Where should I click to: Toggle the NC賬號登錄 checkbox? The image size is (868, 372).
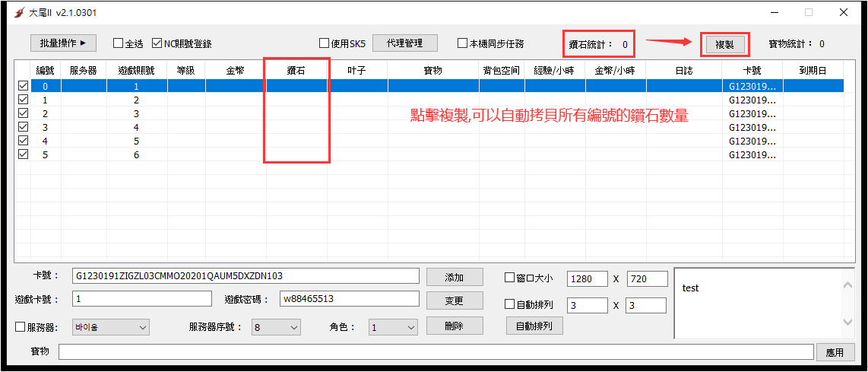(x=157, y=44)
